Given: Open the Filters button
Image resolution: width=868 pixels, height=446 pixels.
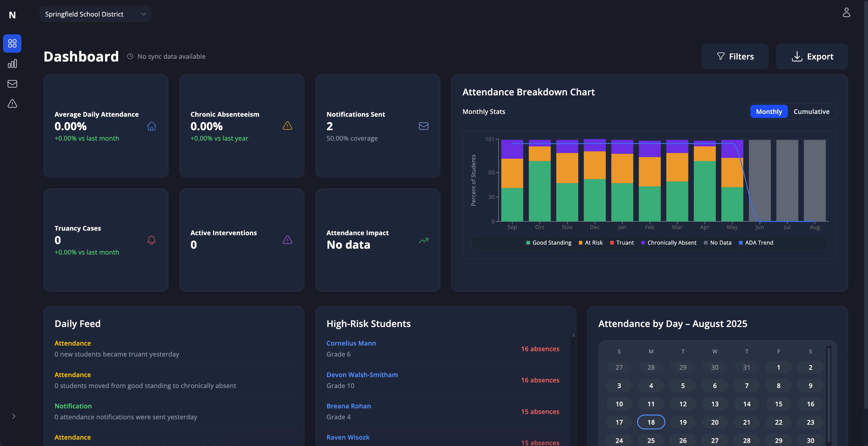Looking at the screenshot, I should coord(735,56).
